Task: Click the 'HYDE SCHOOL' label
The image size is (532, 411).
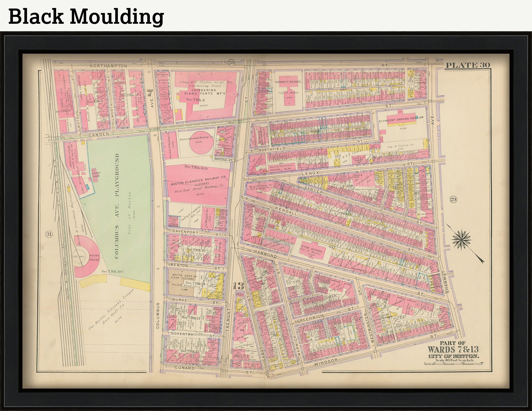Action: point(312,249)
